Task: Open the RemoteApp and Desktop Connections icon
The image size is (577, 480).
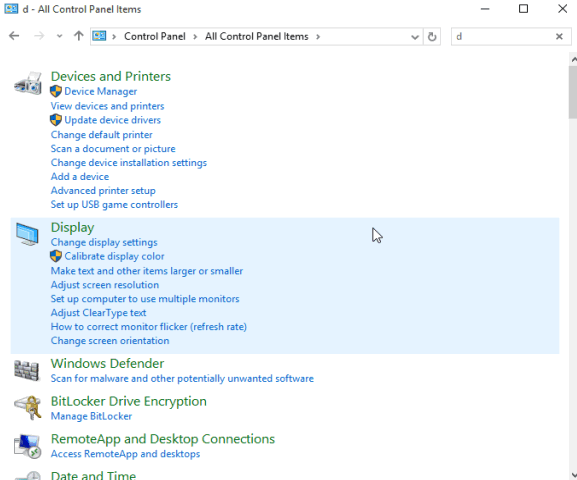Action: 27,446
